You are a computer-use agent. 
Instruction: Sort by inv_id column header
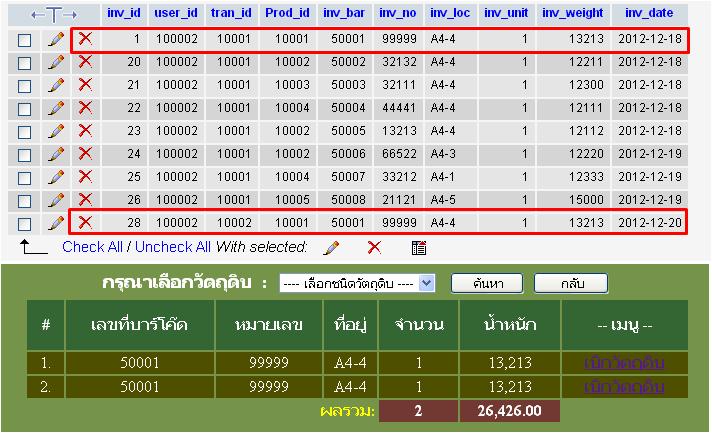pos(124,13)
